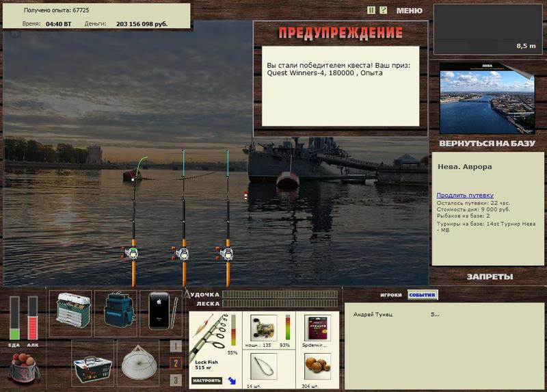547x392 pixels.
Task: Click the Стоимость дня: 9 000 руб. text
Action: click(473, 209)
